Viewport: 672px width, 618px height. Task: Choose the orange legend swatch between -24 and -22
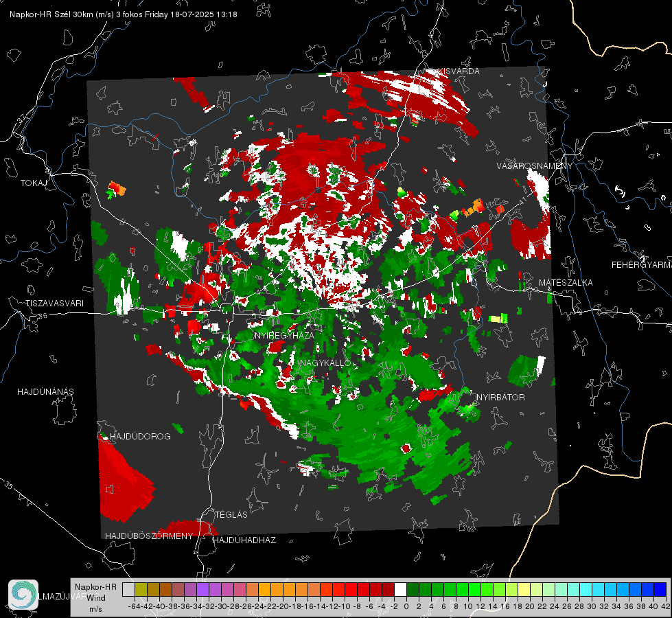pyautogui.click(x=264, y=589)
